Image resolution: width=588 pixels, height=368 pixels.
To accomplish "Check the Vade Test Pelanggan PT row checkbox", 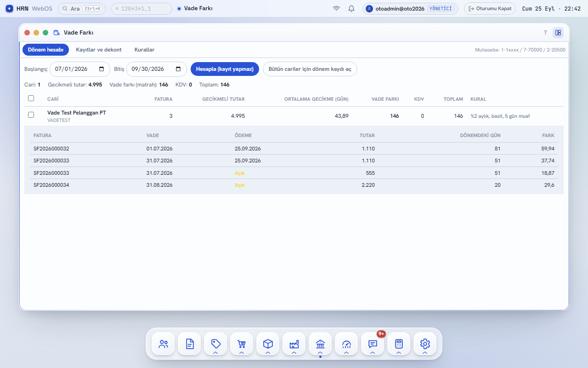I will 31,115.
